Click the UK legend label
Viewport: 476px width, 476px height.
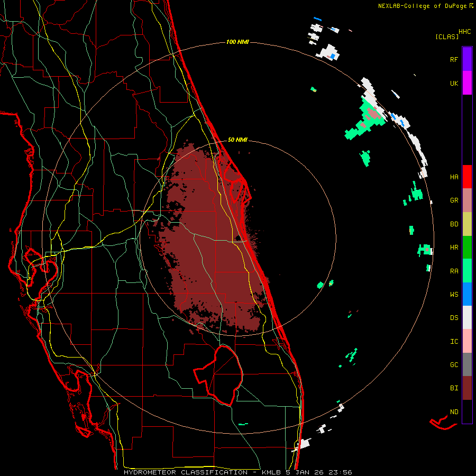click(x=454, y=84)
